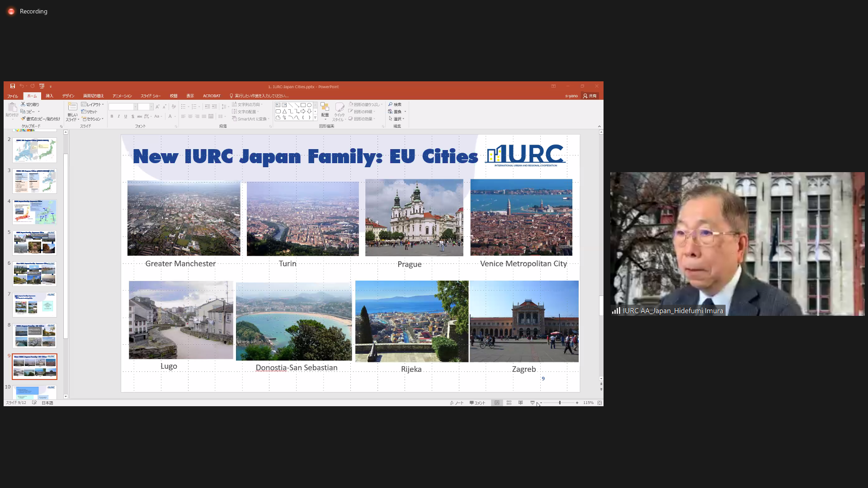Click the Cut (切り取り) scissors icon
868x488 pixels.
[x=23, y=104]
